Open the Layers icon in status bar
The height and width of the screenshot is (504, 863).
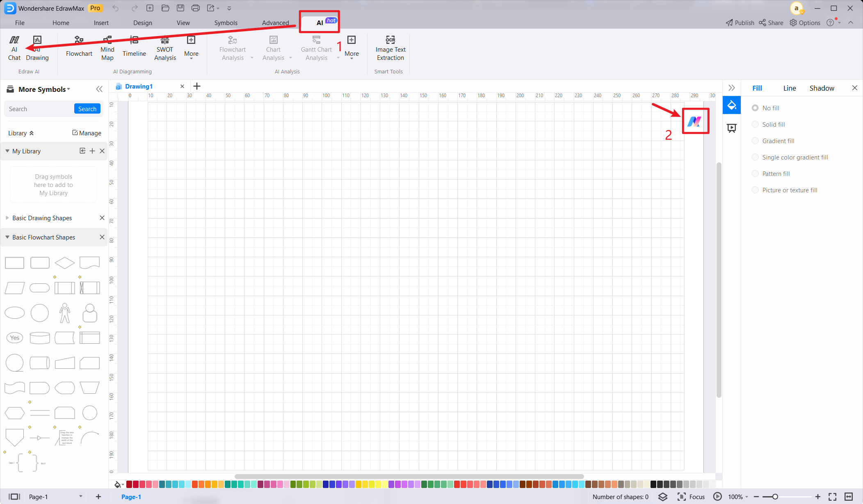pyautogui.click(x=663, y=497)
